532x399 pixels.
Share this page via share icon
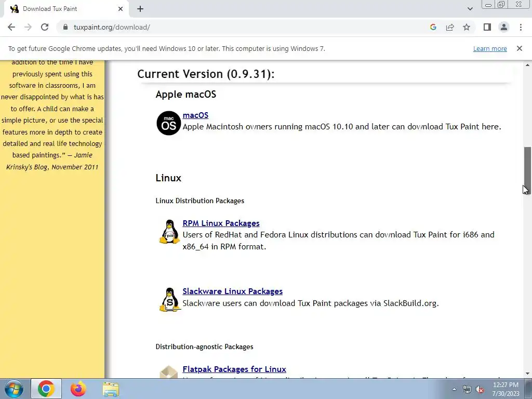pos(450,27)
